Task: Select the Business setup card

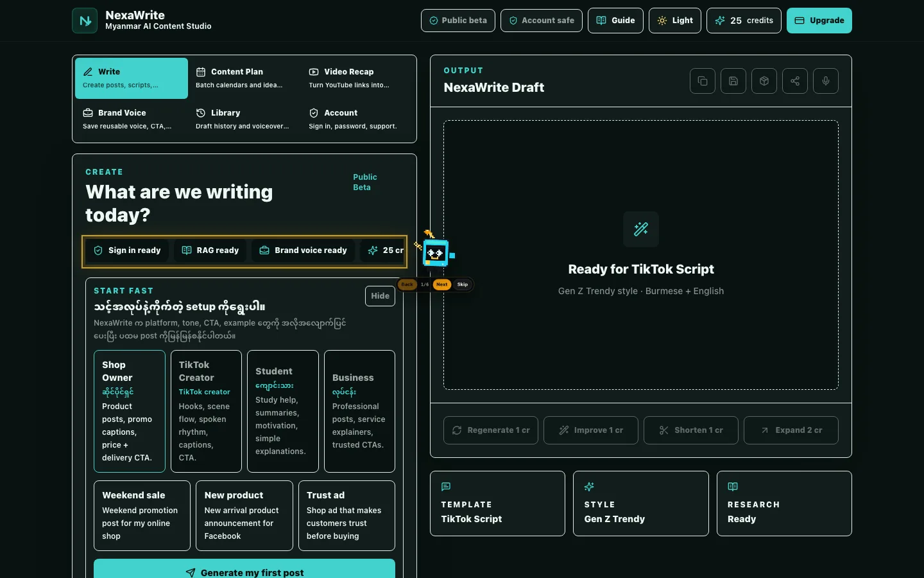Action: pyautogui.click(x=359, y=411)
